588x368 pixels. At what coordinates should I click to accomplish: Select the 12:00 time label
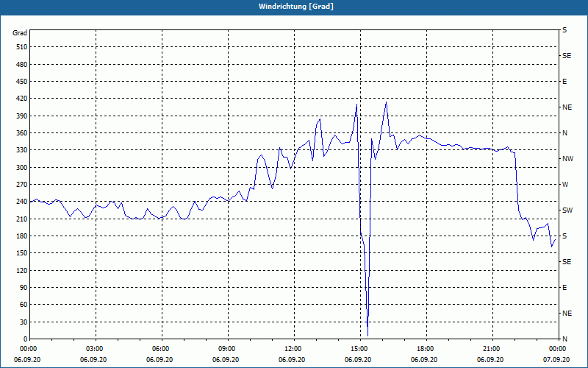pos(294,349)
